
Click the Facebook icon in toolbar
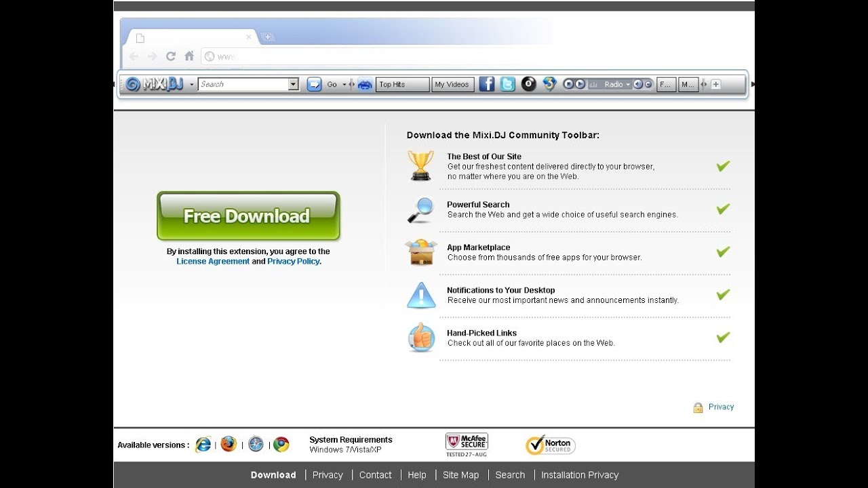click(x=487, y=84)
